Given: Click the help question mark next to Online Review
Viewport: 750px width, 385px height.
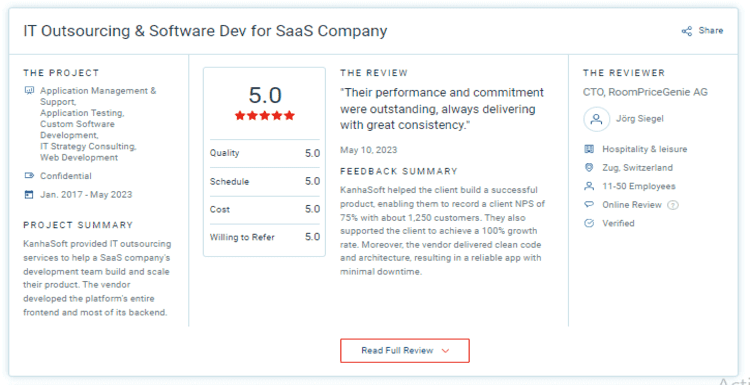Looking at the screenshot, I should pos(673,205).
